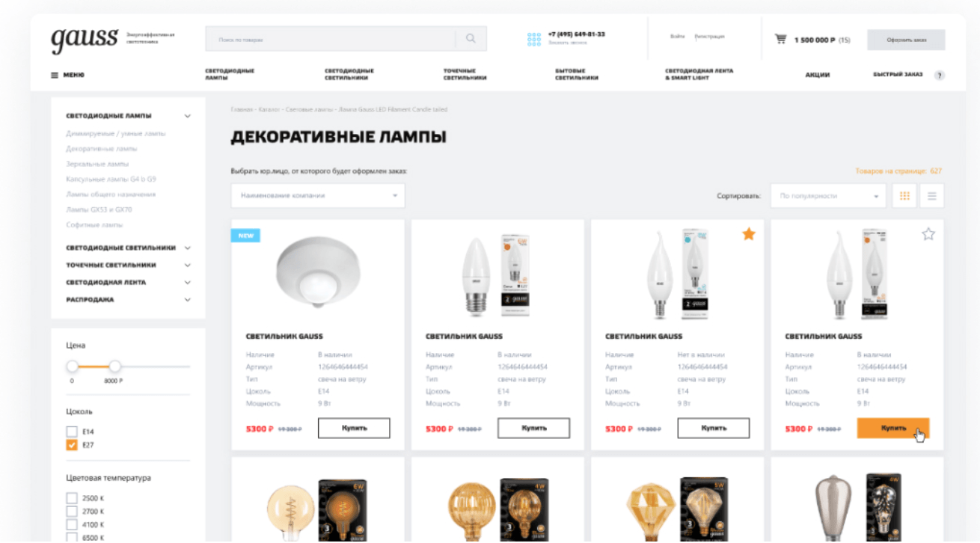Open Бытовые светильники in the top navigation
980x543 pixels.
click(x=577, y=74)
